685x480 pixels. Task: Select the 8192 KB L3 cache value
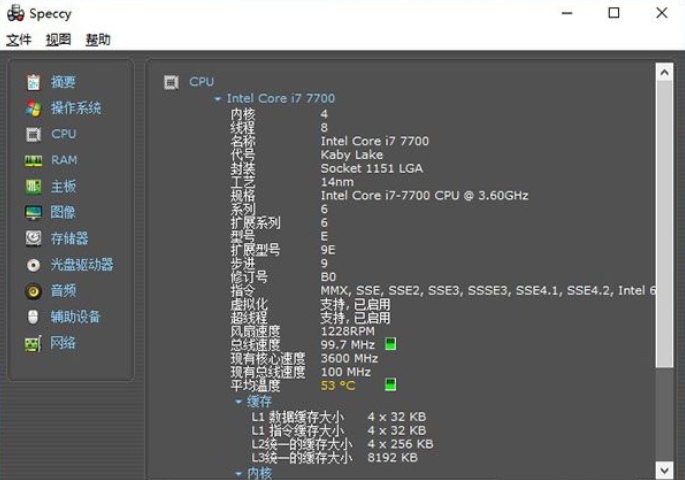[392, 457]
